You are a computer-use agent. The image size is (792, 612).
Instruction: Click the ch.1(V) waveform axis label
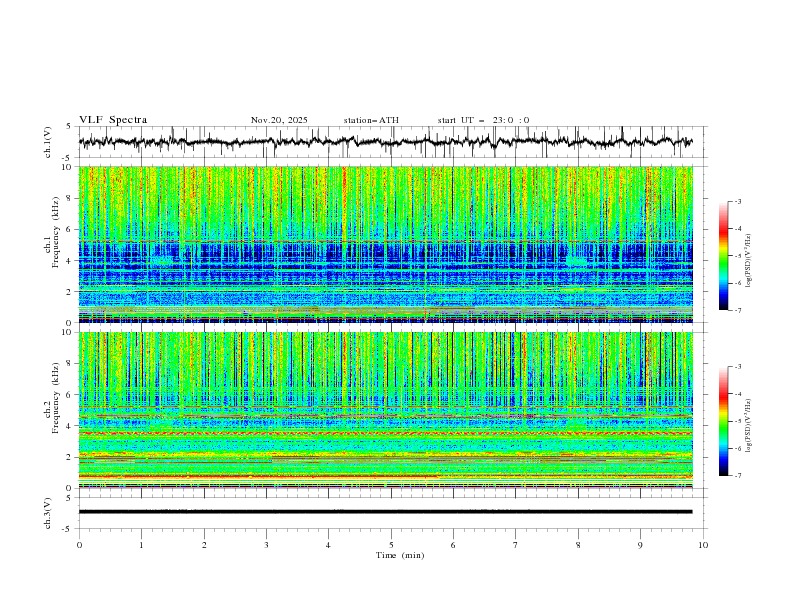(48, 142)
